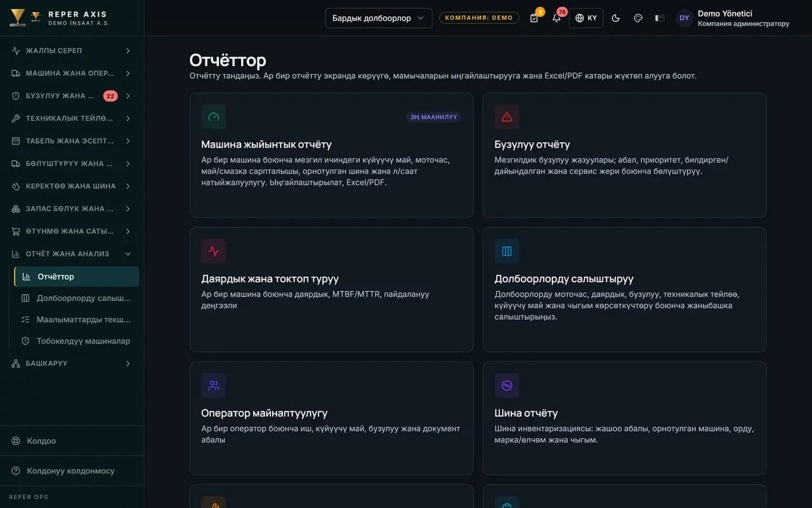Open notifications bell with badge 78
The width and height of the screenshot is (812, 508).
[556, 18]
